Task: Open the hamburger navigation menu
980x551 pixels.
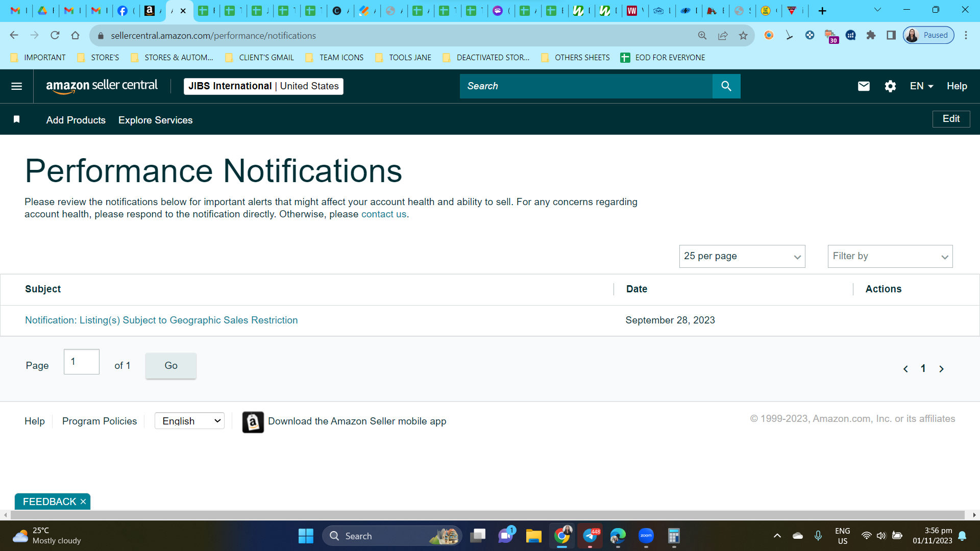Action: point(16,86)
